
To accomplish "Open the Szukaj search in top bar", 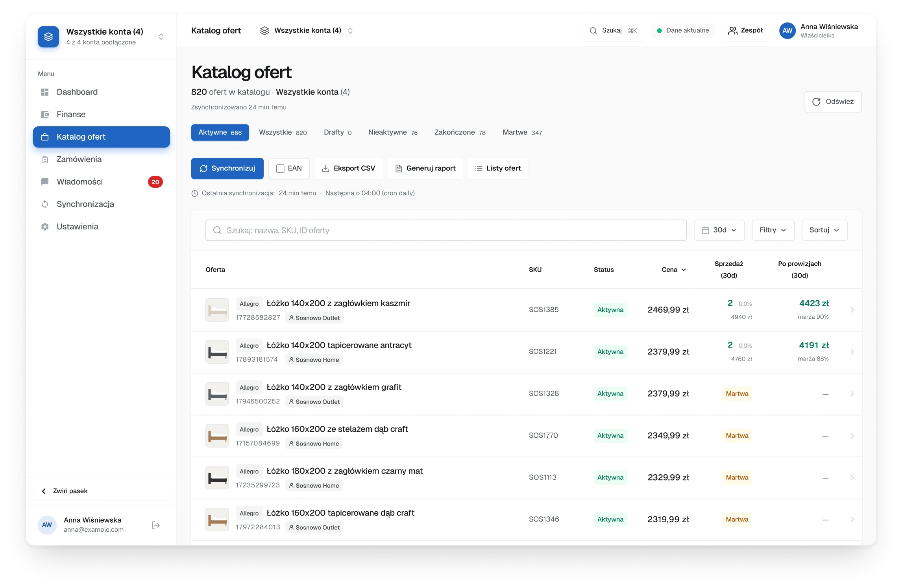I will tap(614, 30).
